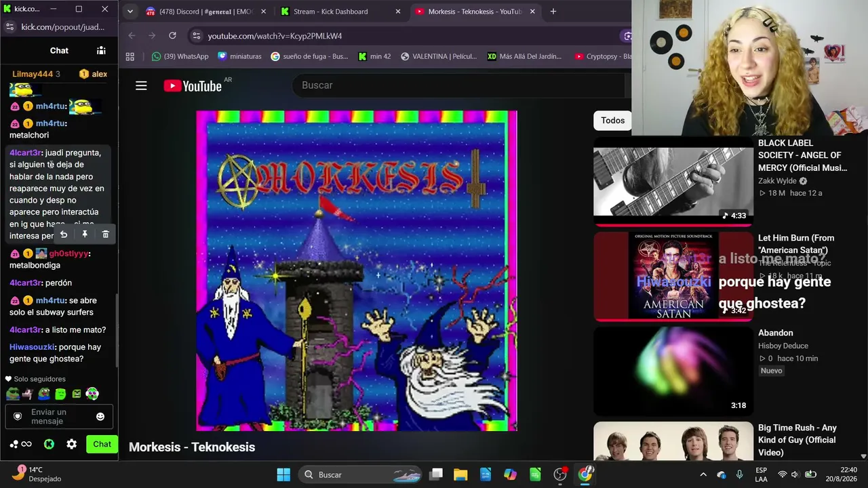
Task: Open Copilot from the taskbar
Action: tap(510, 474)
